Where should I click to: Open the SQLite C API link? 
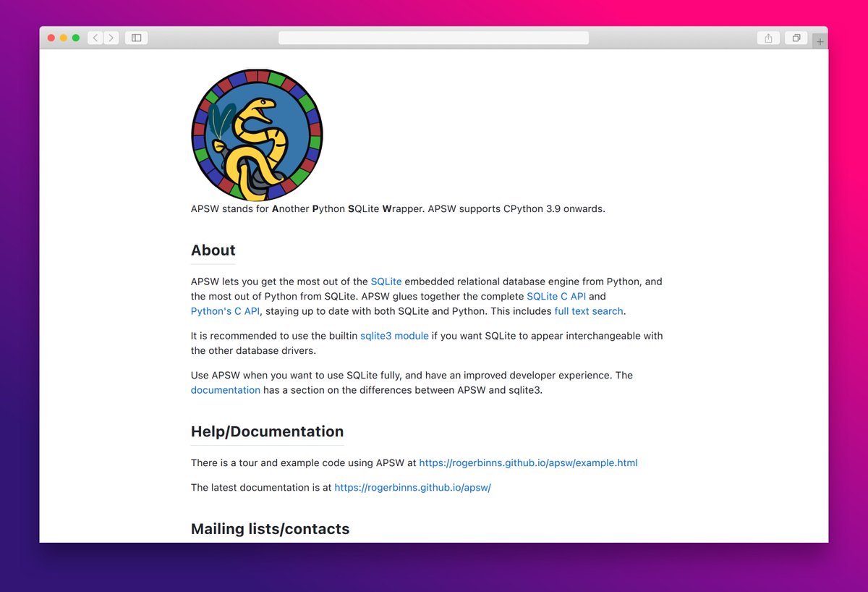click(x=556, y=296)
